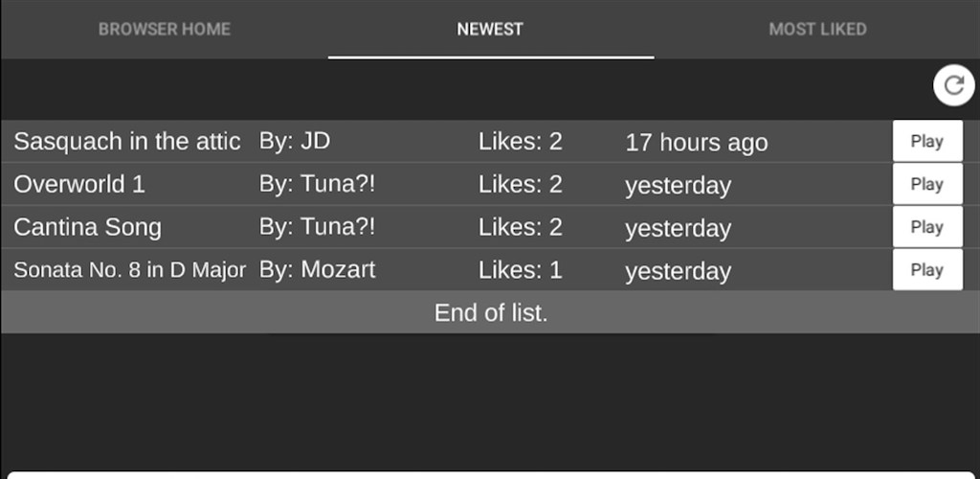Select the Sonata No. 8 title
This screenshot has width=980, height=479.
coord(129,270)
